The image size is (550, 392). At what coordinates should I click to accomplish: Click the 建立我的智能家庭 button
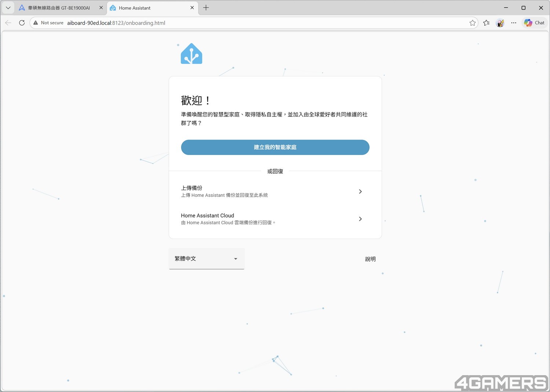pyautogui.click(x=275, y=147)
